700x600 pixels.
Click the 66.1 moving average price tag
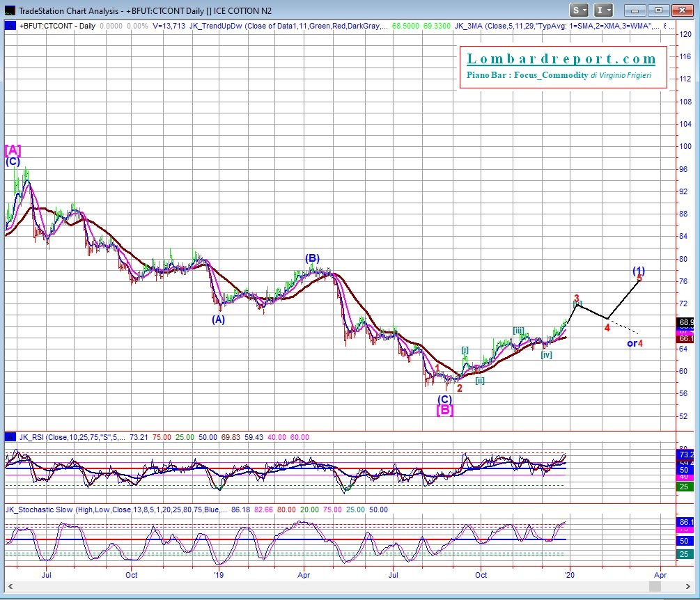click(685, 338)
